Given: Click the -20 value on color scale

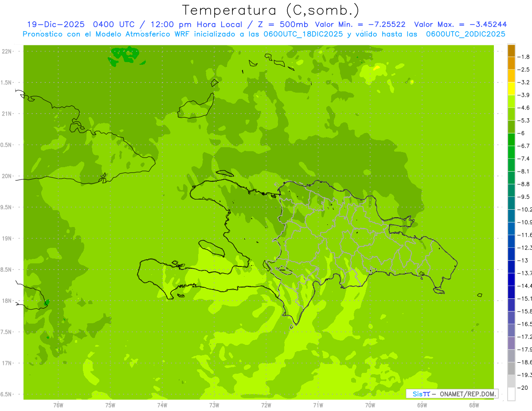Looking at the screenshot, I should point(523,388).
